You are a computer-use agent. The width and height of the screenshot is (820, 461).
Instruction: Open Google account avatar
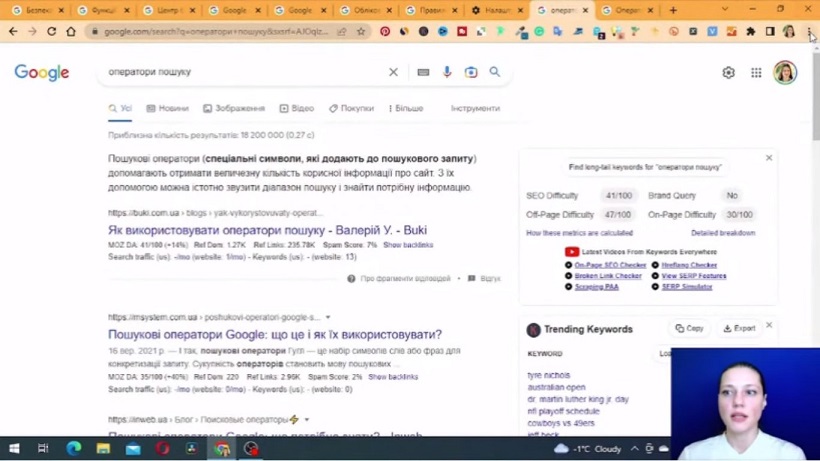click(785, 72)
